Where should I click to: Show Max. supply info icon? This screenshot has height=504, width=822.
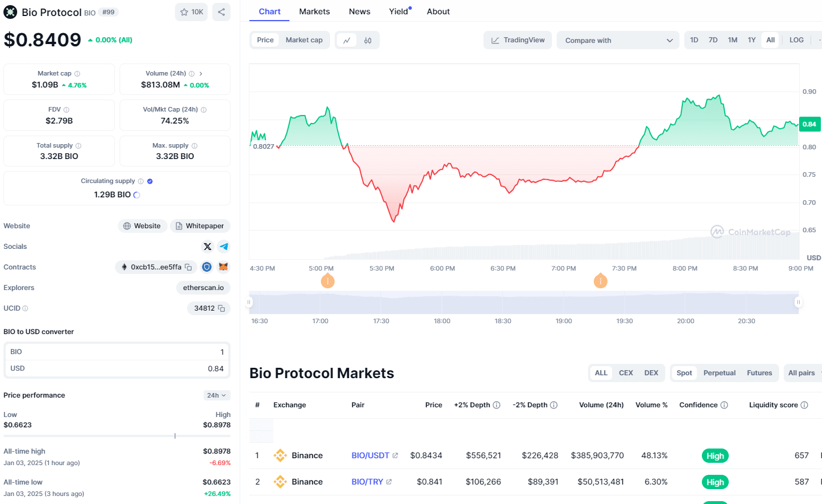click(x=194, y=146)
